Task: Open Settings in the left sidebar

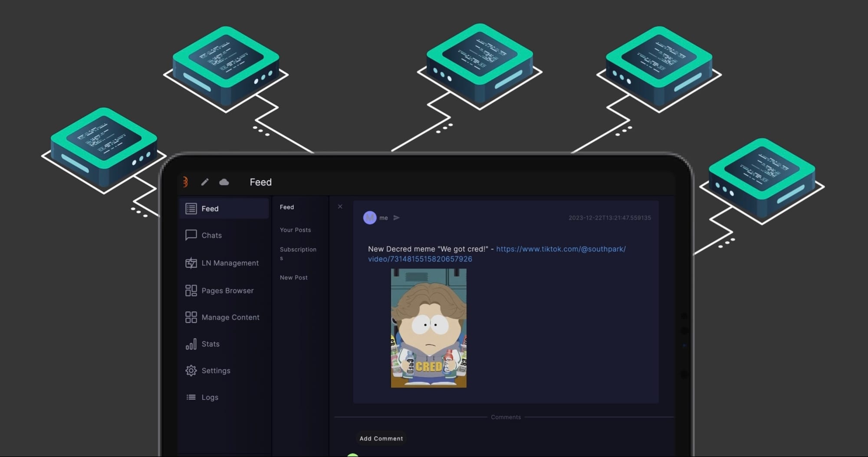Action: (x=224, y=371)
